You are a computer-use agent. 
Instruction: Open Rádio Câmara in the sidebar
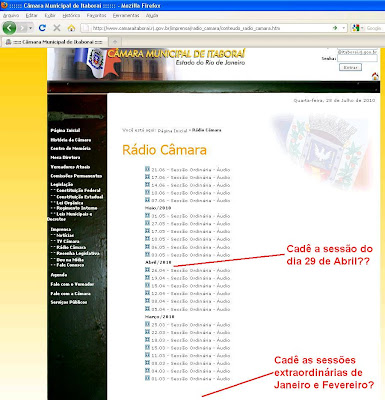[71, 247]
